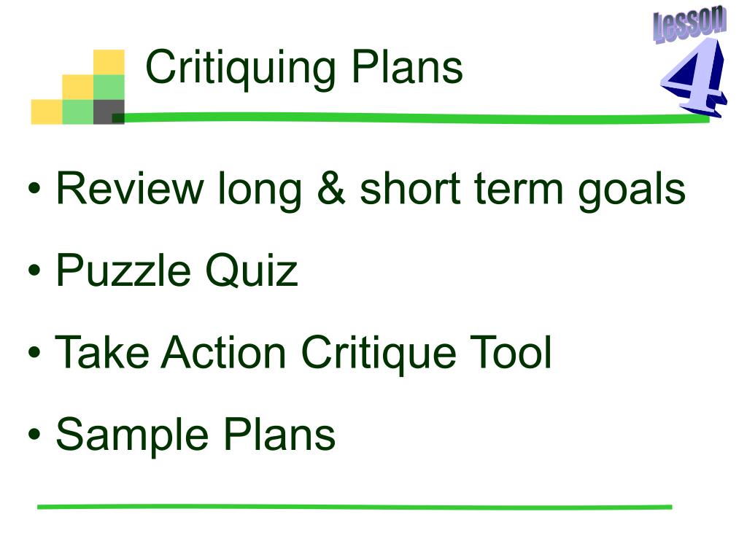747x560 pixels.
Task: Select the green square beneath top yellow square
Action: 109,87
